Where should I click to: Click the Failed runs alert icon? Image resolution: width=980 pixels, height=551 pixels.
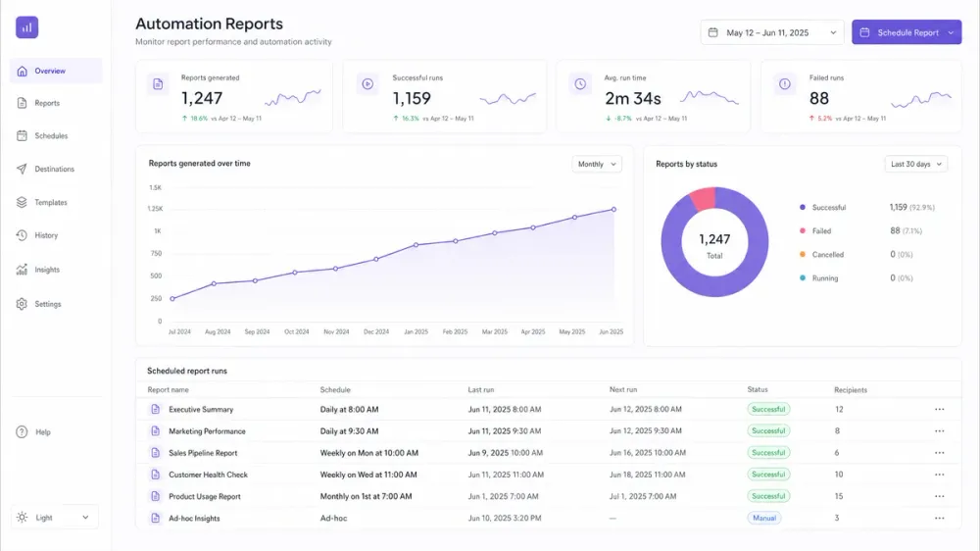[784, 83]
